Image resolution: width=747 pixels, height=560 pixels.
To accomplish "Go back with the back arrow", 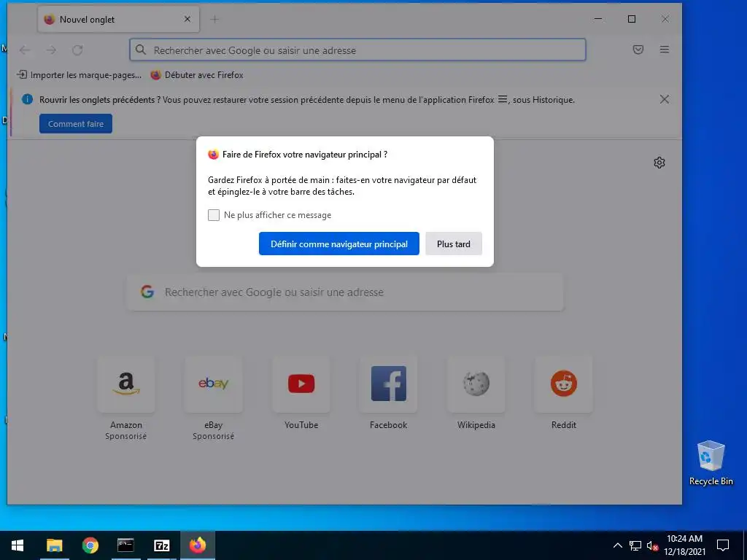I will tap(25, 50).
